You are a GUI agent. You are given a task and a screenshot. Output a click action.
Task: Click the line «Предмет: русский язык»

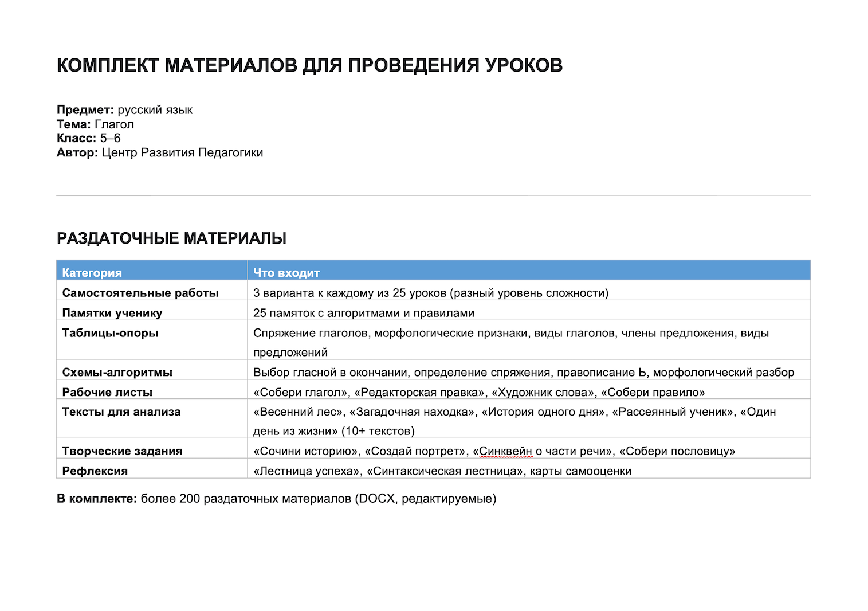click(x=124, y=110)
